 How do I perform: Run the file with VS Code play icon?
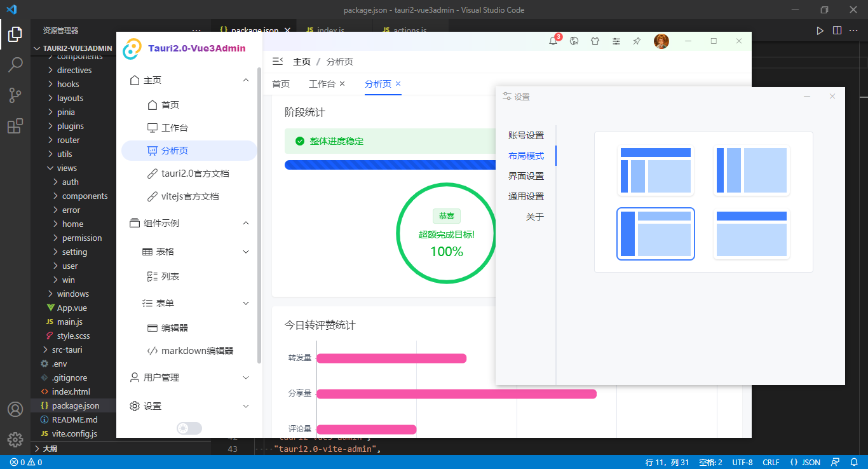point(820,31)
